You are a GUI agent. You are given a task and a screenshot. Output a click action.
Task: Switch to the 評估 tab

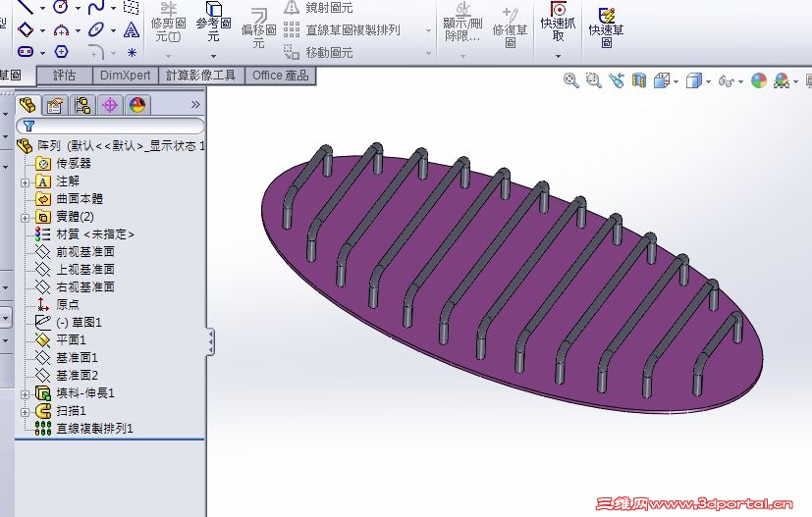(65, 76)
